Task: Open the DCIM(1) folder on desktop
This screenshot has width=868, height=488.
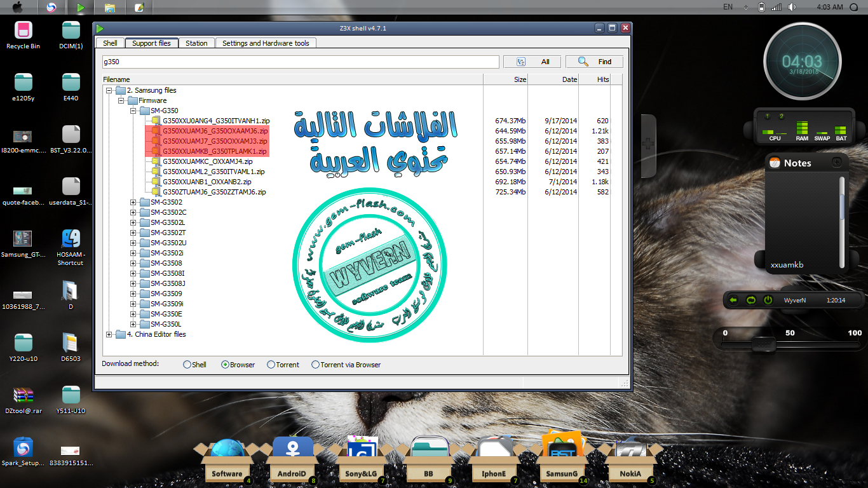Action: 71,35
